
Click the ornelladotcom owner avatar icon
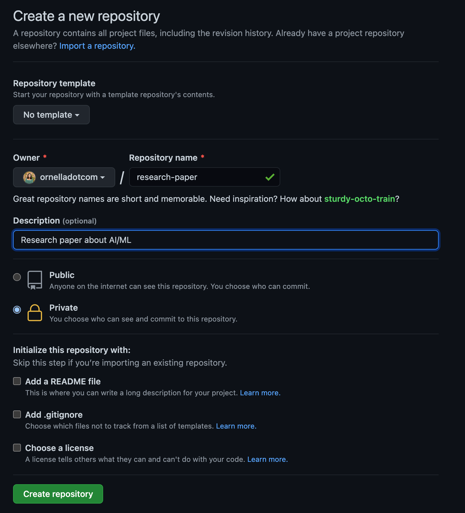(x=29, y=177)
